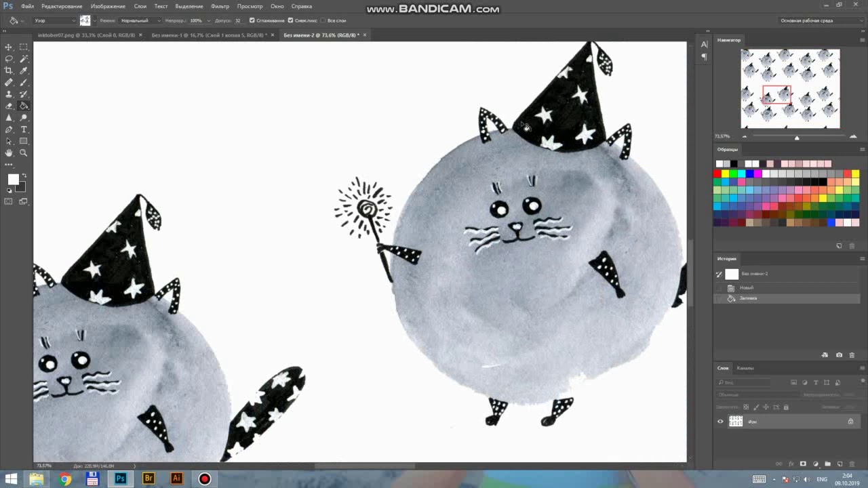The image size is (868, 488).
Task: Select the Path Selection tool
Action: click(x=9, y=141)
